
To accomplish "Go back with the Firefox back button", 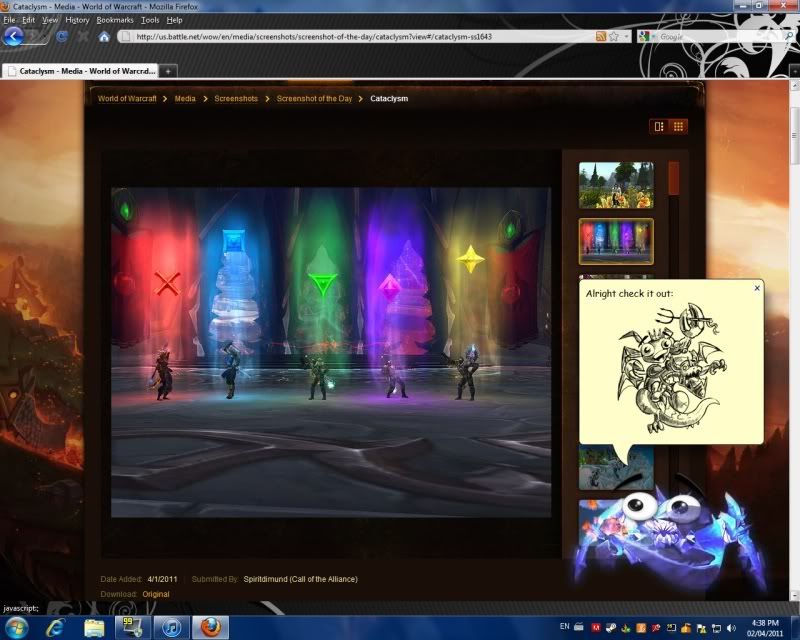I will point(14,36).
